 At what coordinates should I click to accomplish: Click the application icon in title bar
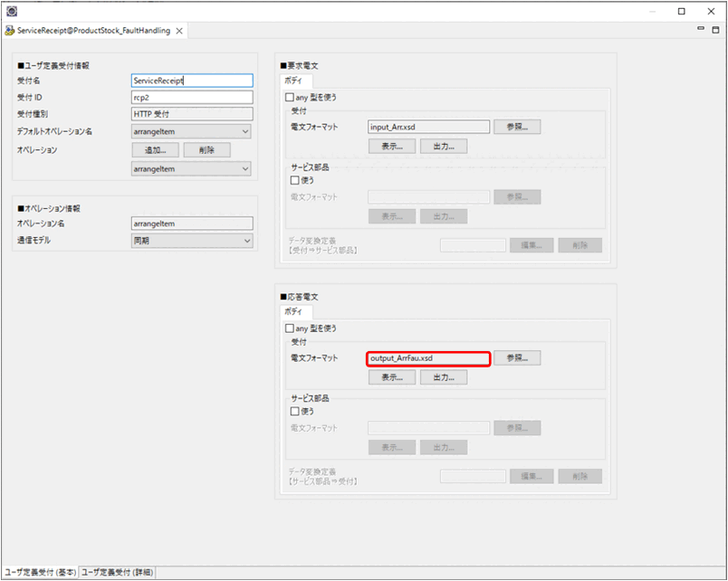(x=12, y=11)
